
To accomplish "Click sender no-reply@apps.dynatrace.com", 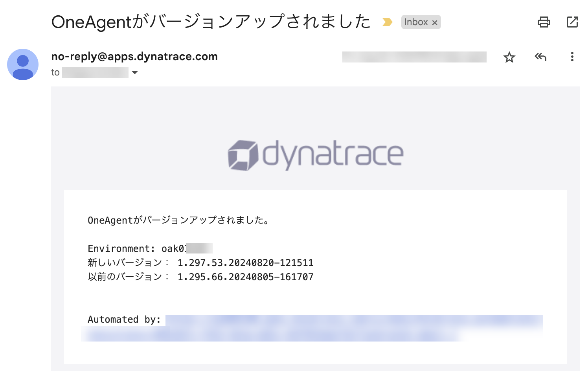I will 134,57.
